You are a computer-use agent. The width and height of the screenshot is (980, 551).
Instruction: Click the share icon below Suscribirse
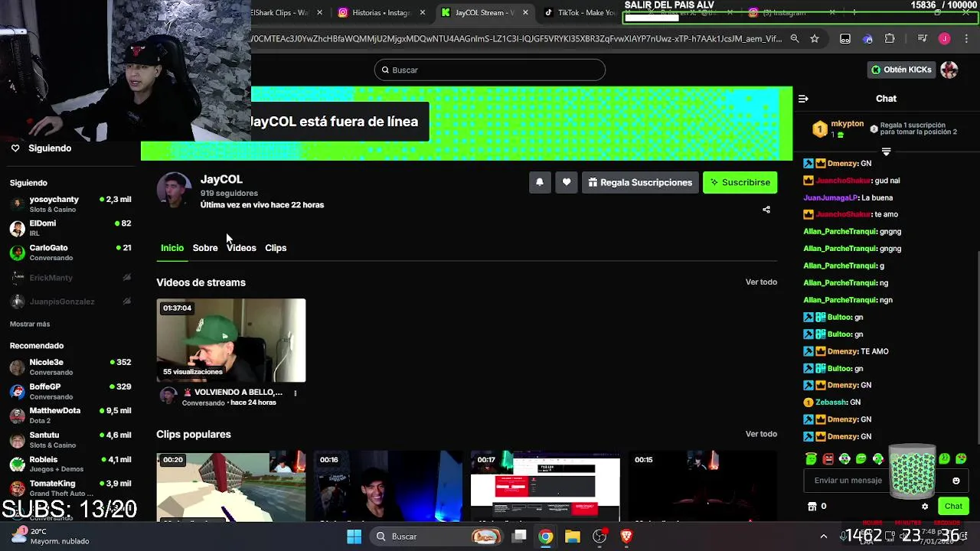coord(766,210)
